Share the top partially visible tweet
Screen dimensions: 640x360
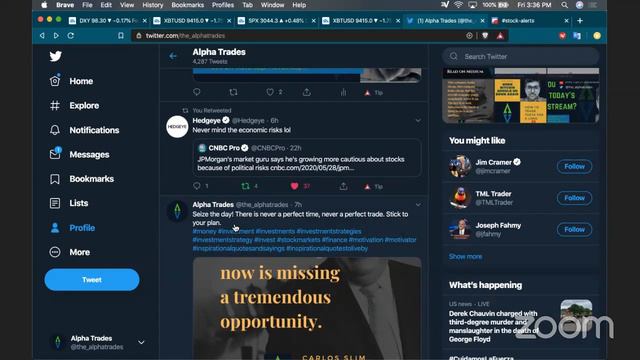coord(307,92)
